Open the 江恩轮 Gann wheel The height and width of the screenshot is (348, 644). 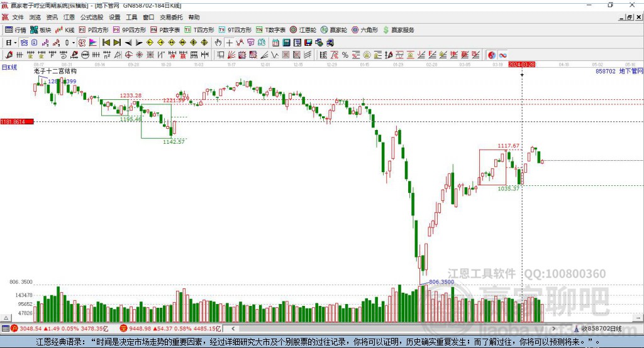pyautogui.click(x=303, y=30)
